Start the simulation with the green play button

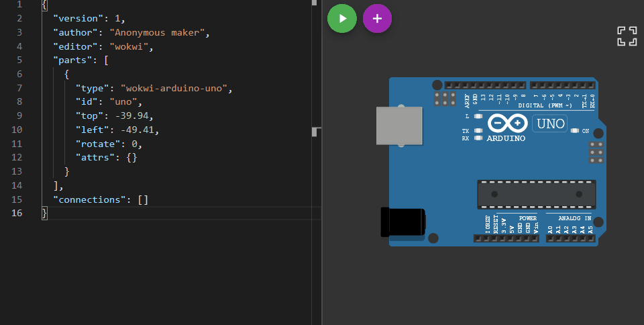342,19
